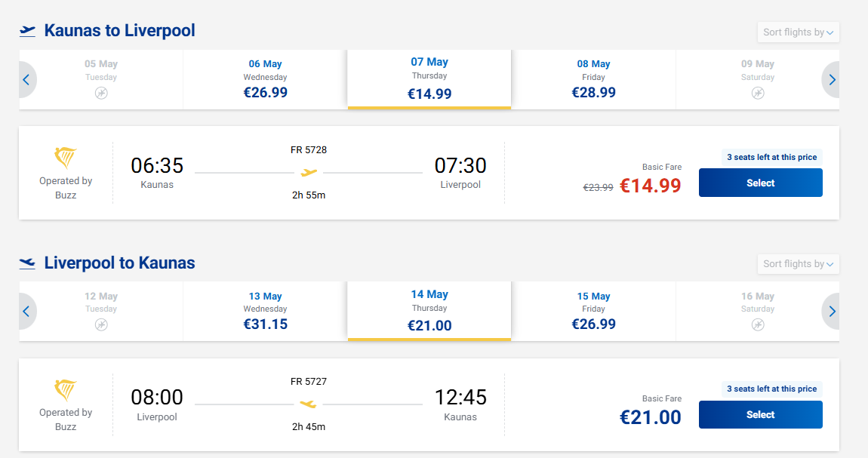Choose the 15 May Friday €26.99 tab

pos(593,311)
